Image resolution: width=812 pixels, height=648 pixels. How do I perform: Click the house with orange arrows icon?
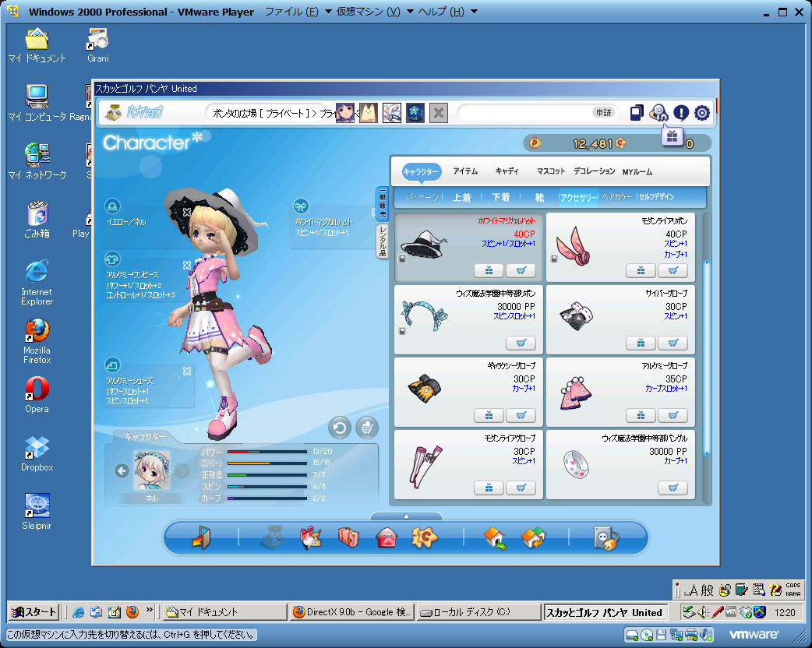point(533,537)
